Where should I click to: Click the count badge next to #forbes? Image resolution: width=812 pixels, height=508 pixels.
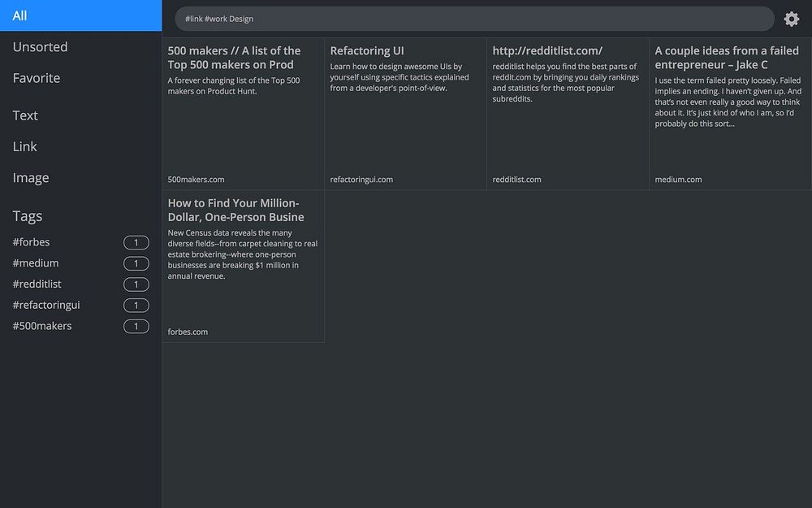point(136,242)
